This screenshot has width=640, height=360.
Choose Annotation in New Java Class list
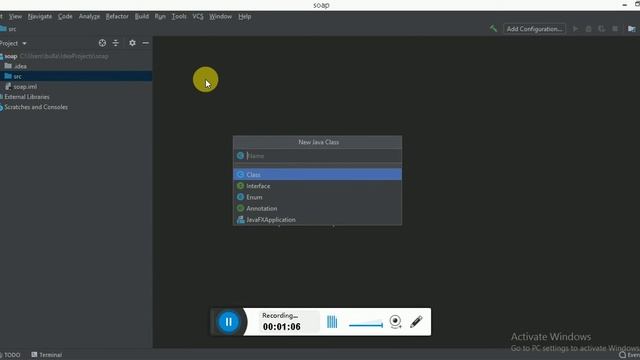click(317, 208)
